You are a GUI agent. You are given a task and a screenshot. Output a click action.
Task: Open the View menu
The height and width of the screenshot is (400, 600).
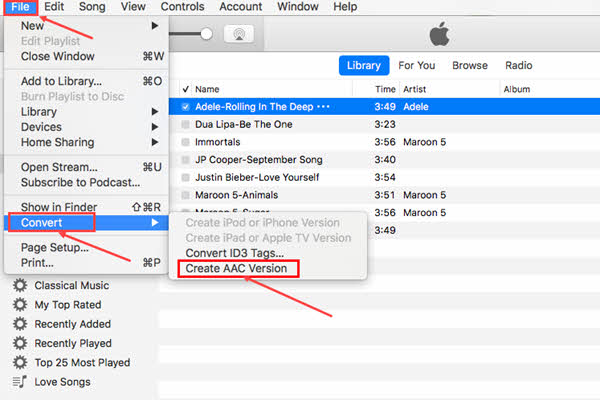[133, 7]
